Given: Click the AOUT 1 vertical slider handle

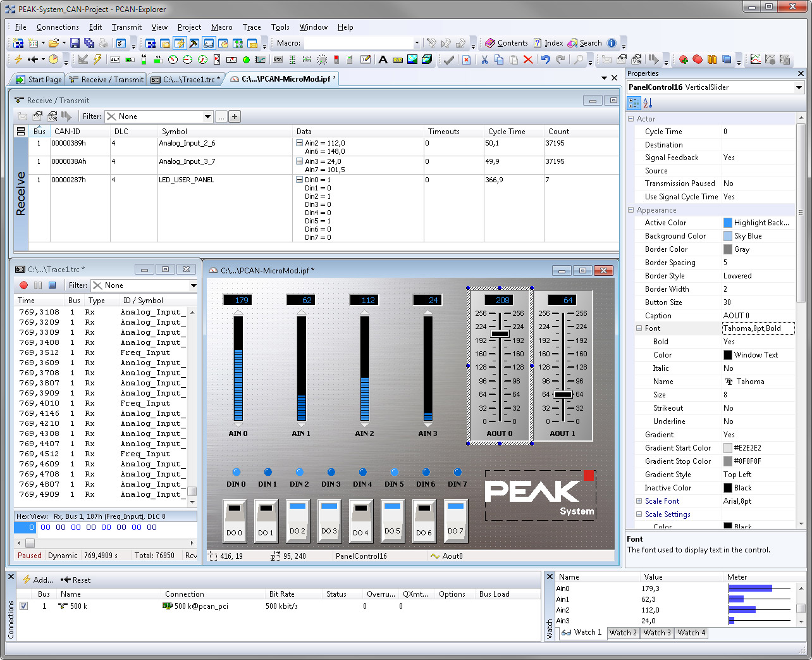Looking at the screenshot, I should 563,394.
